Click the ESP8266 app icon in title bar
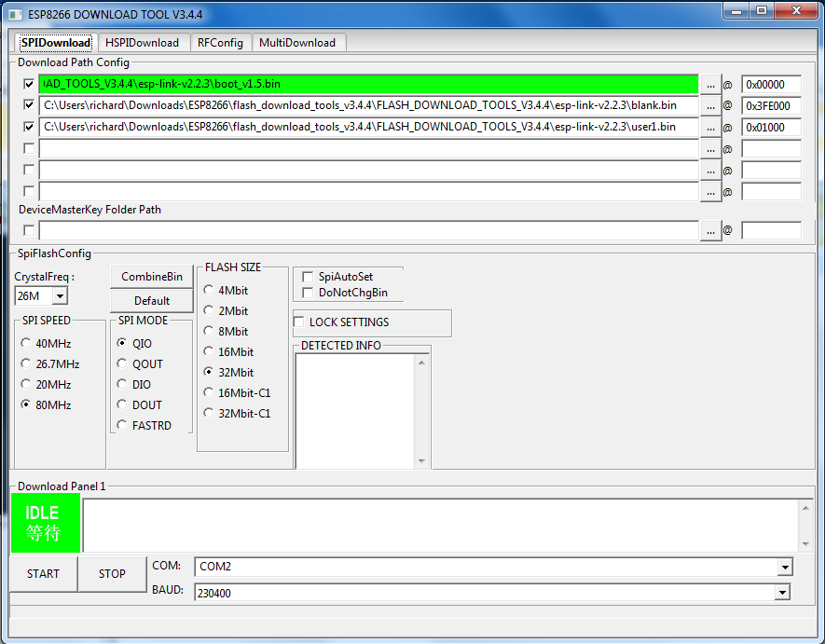825x644 pixels. tap(15, 15)
